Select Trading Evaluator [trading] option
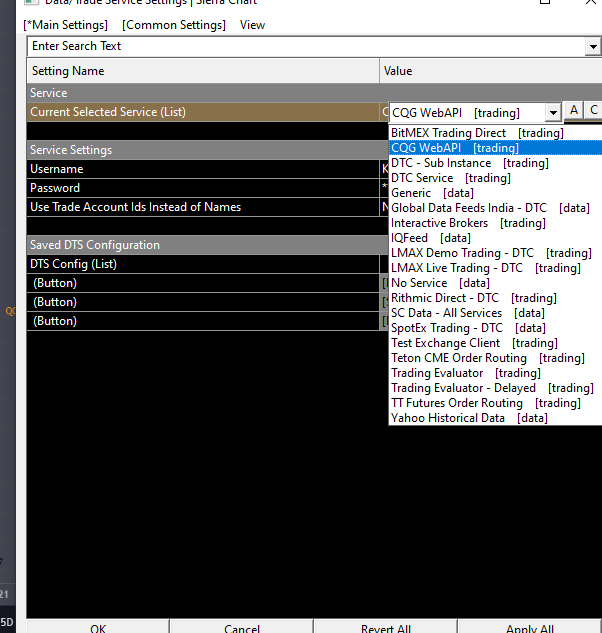 click(495, 373)
